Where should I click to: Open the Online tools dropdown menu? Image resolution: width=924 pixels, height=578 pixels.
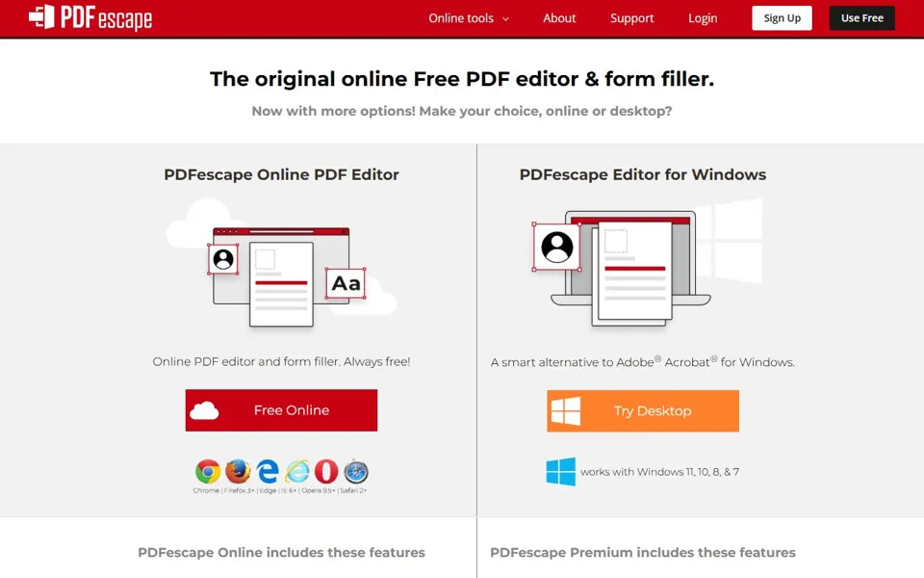469,18
